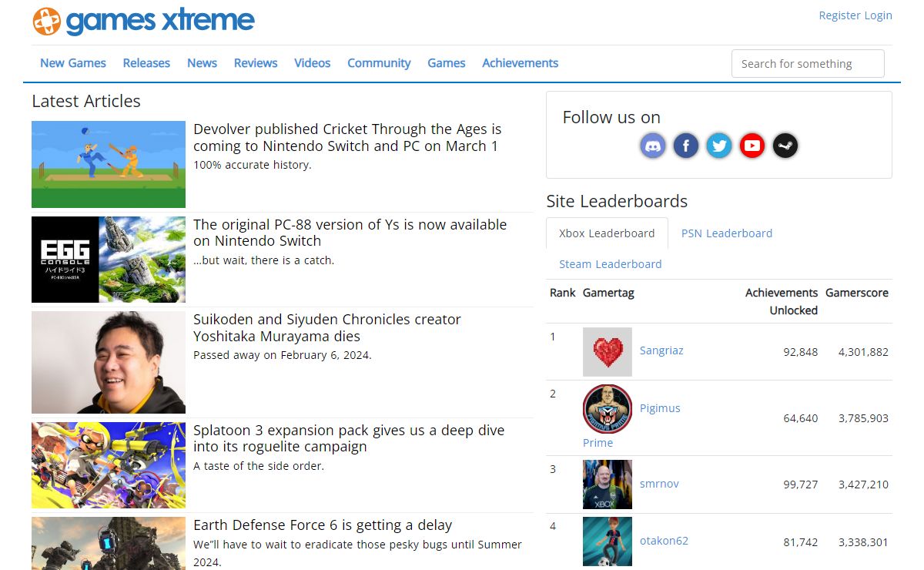The height and width of the screenshot is (570, 924).
Task: Open Earth Defense Force 6 delay article
Action: pos(323,525)
